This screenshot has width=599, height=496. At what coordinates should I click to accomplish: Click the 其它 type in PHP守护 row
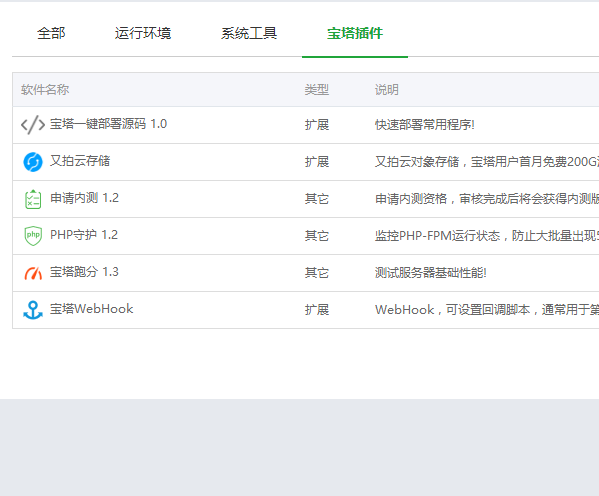point(317,236)
